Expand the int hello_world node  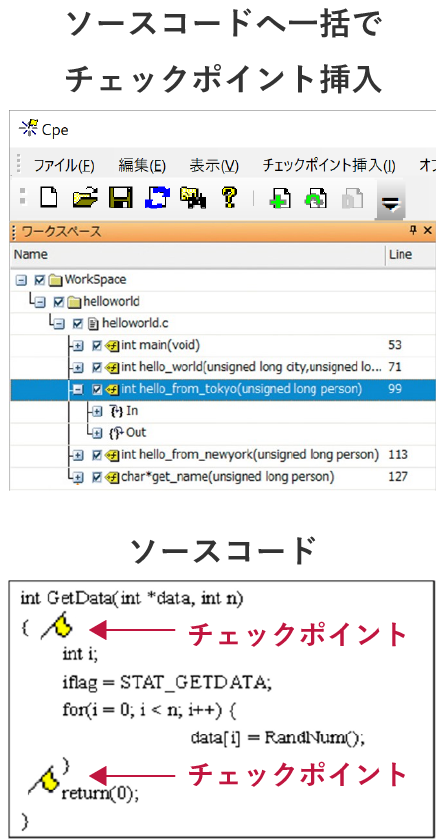(78, 368)
